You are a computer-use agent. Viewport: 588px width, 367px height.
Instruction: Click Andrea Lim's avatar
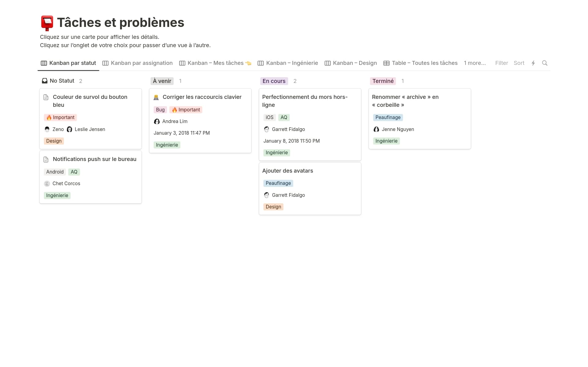157,122
